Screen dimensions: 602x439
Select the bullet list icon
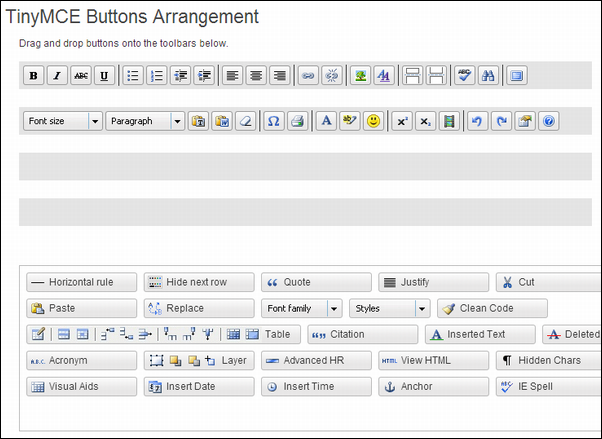(133, 75)
